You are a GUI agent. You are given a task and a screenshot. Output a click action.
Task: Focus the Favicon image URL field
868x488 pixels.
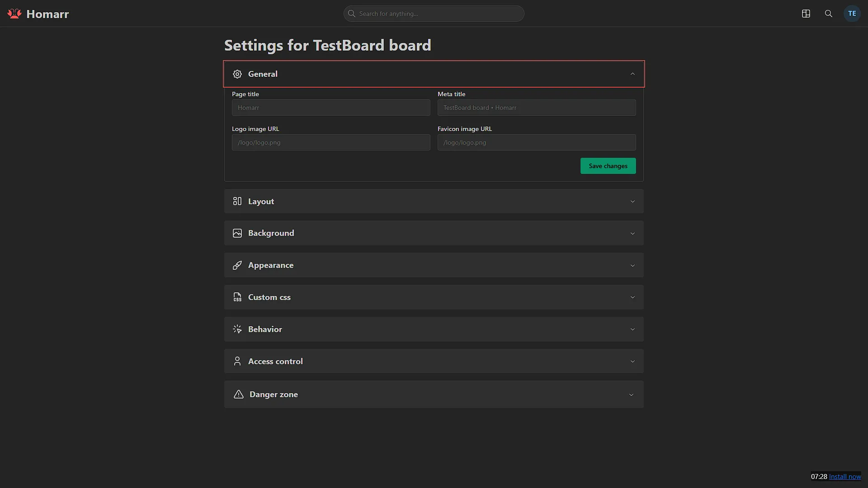tap(537, 142)
